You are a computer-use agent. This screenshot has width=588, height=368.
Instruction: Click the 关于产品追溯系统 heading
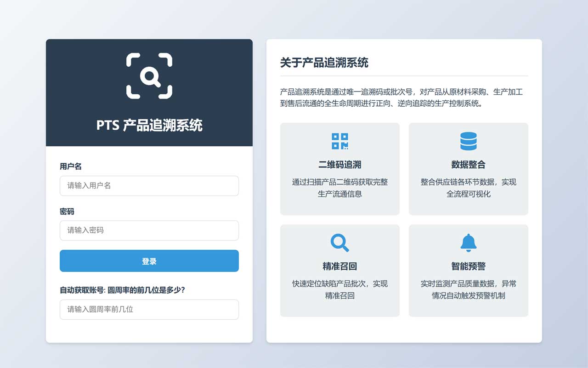[324, 63]
